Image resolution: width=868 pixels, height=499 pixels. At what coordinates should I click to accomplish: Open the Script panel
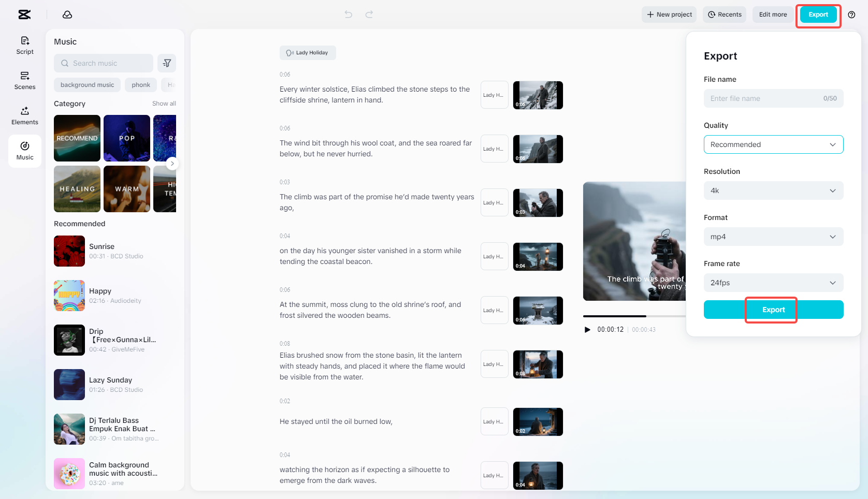pos(24,45)
